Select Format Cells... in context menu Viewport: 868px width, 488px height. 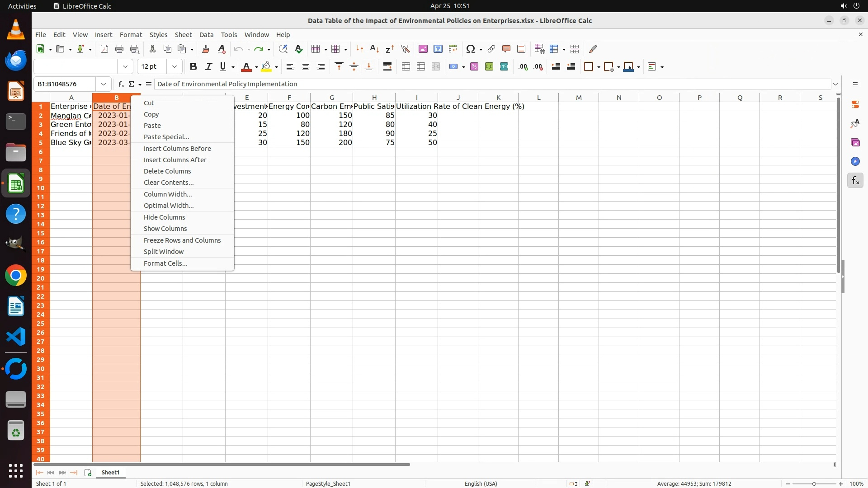tap(165, 263)
